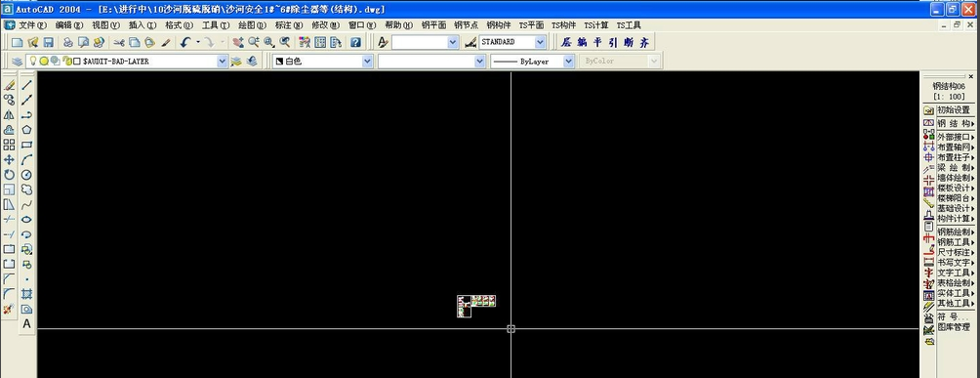Activate the Mirror modify tool
980x378 pixels.
(9, 115)
